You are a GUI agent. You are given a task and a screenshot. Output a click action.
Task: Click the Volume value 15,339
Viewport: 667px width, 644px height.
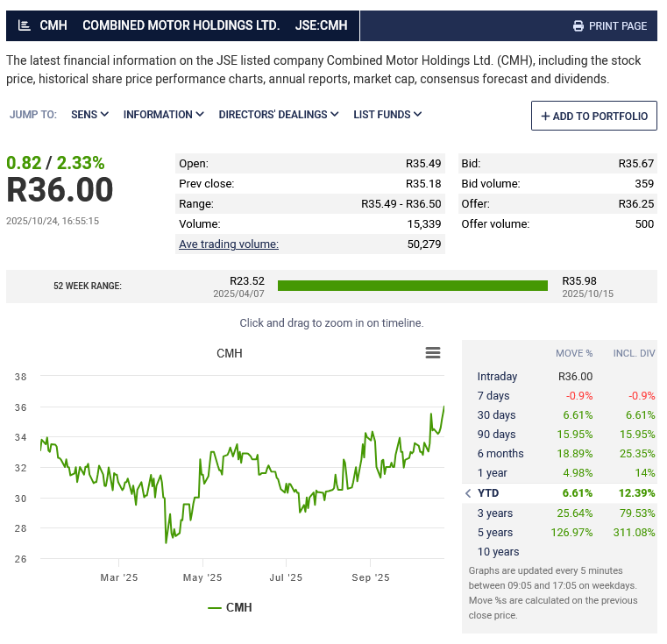click(424, 224)
